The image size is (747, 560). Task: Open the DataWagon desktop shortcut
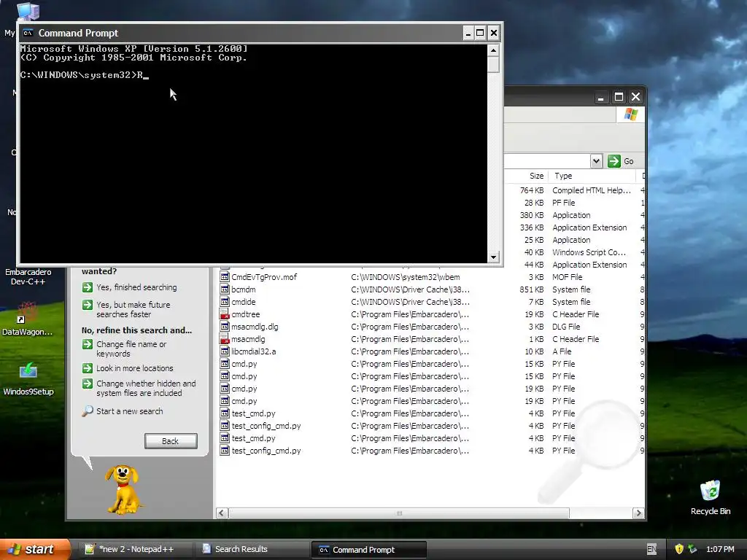pyautogui.click(x=27, y=319)
